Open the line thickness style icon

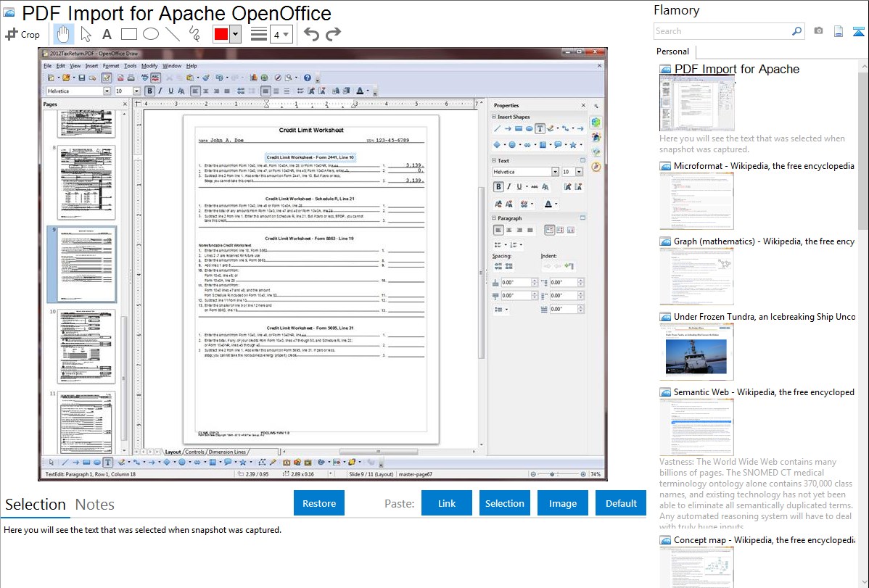(x=259, y=34)
